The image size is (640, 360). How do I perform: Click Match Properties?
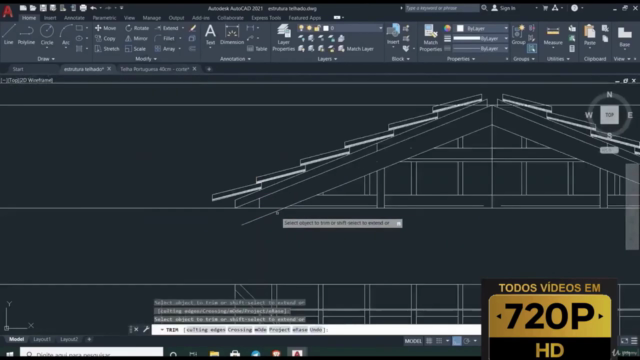430,38
